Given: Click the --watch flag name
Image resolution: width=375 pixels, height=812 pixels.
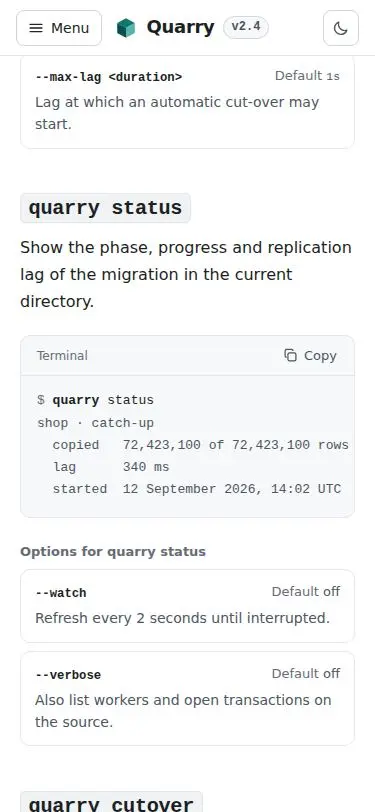Looking at the screenshot, I should pyautogui.click(x=61, y=593).
